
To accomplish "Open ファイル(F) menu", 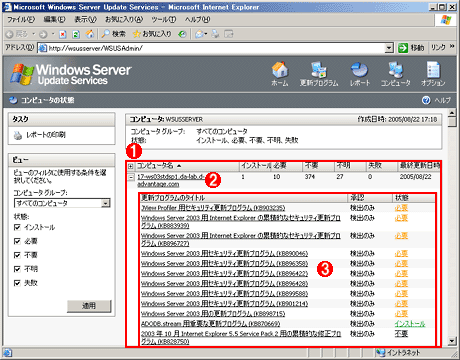I will 21,20.
